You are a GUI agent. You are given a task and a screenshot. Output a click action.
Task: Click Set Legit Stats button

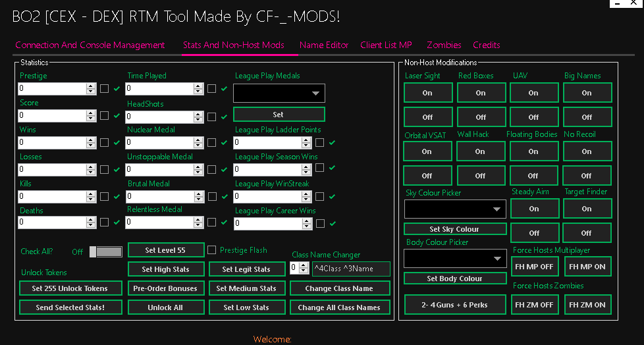[247, 269]
